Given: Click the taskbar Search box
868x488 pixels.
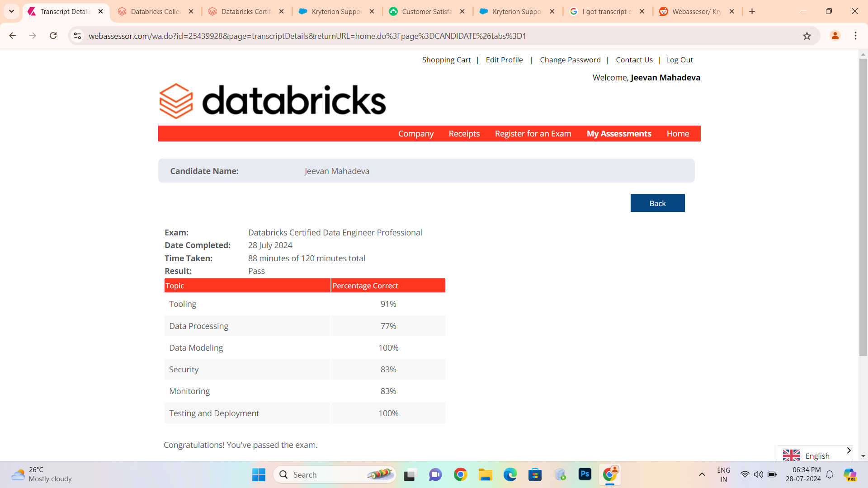Looking at the screenshot, I should click(x=335, y=474).
